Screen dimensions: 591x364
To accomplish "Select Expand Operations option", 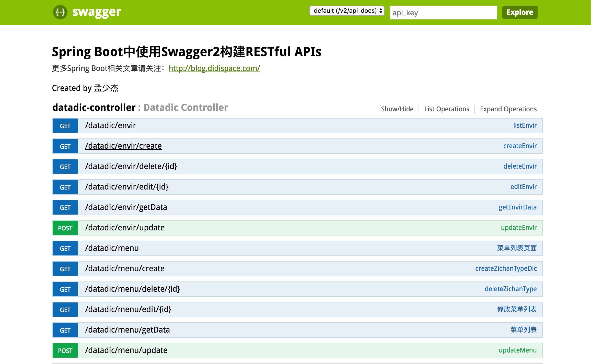I will click(508, 109).
